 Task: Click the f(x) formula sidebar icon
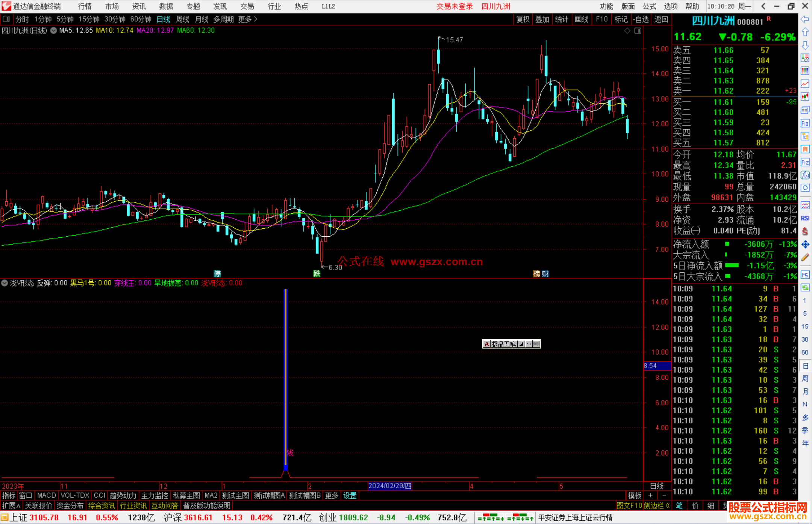pos(805,175)
